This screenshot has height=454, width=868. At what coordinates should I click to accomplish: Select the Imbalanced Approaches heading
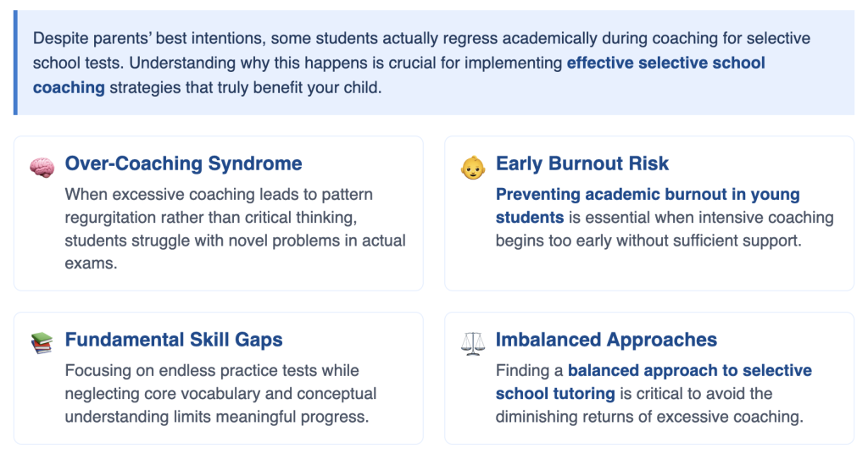click(x=606, y=340)
